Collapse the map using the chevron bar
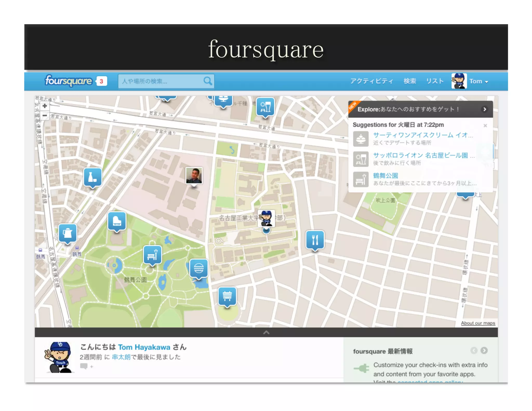The height and width of the screenshot is (411, 532). click(x=266, y=332)
